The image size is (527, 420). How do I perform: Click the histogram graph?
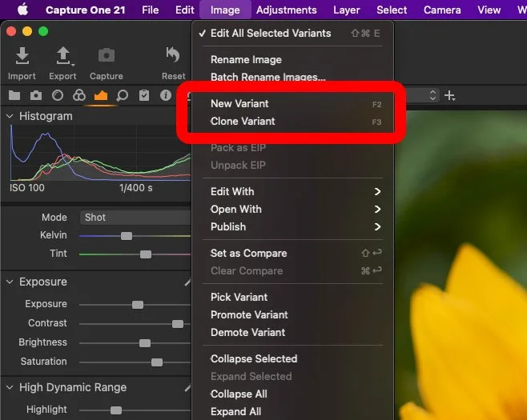coord(100,153)
